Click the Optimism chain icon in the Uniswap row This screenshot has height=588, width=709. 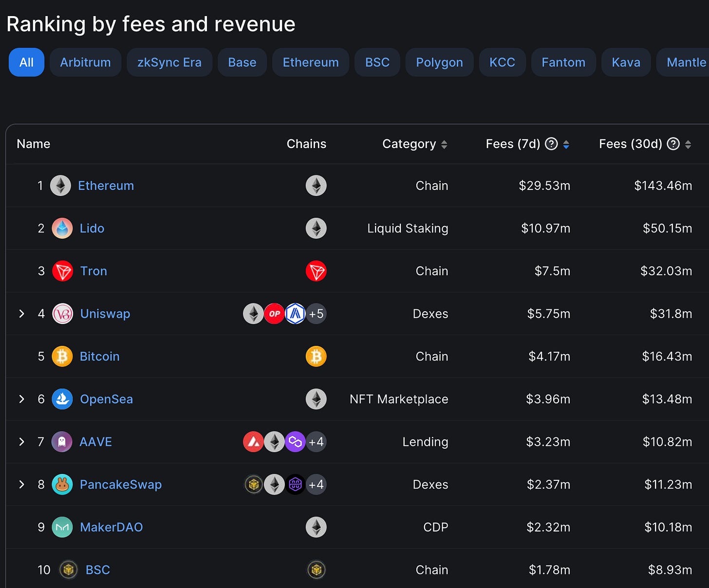coord(274,314)
